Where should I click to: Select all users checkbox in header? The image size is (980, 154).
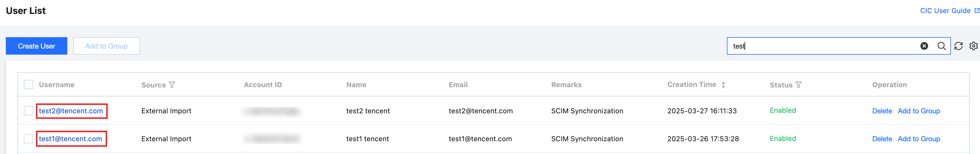pyautogui.click(x=28, y=85)
